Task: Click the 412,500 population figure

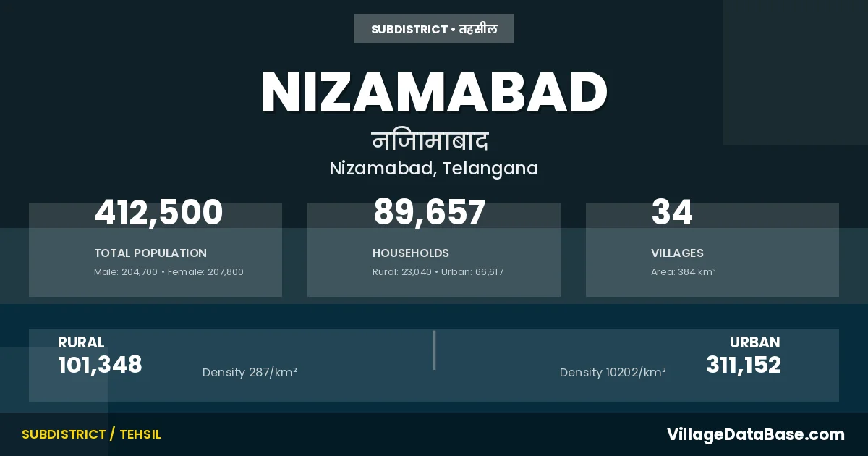Action: [159, 214]
